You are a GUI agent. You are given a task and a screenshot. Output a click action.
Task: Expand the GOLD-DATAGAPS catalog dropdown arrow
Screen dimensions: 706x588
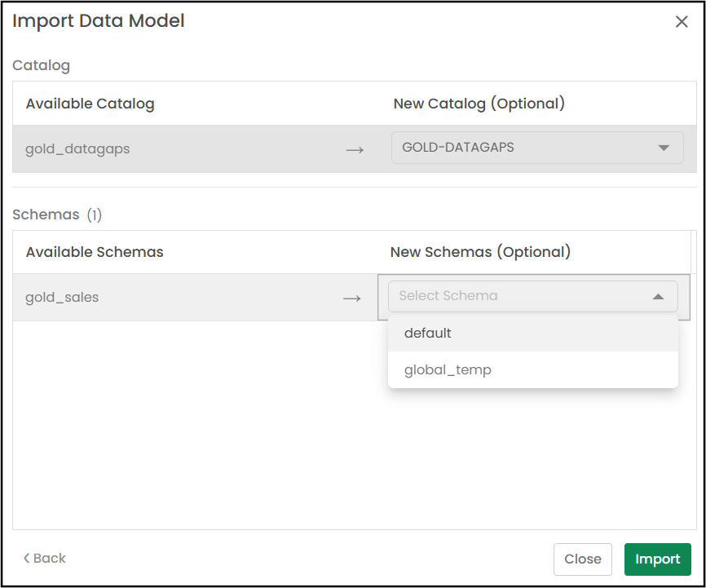[664, 148]
